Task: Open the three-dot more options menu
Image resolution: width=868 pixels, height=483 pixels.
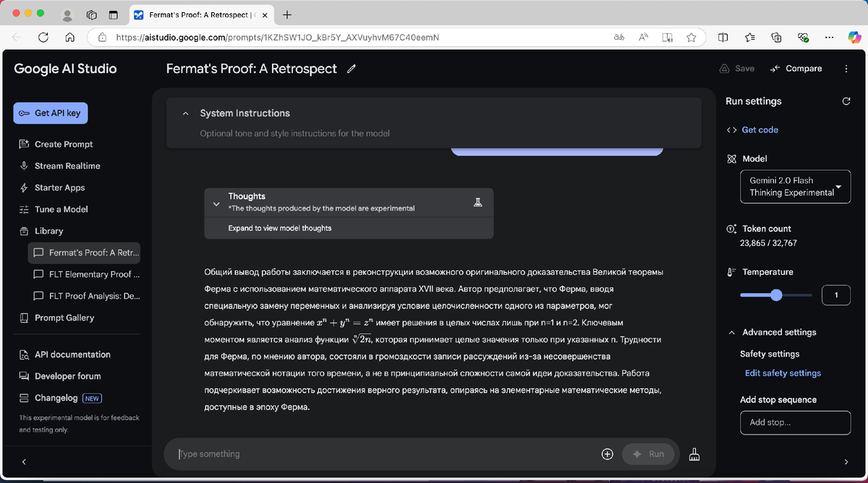Action: point(846,69)
